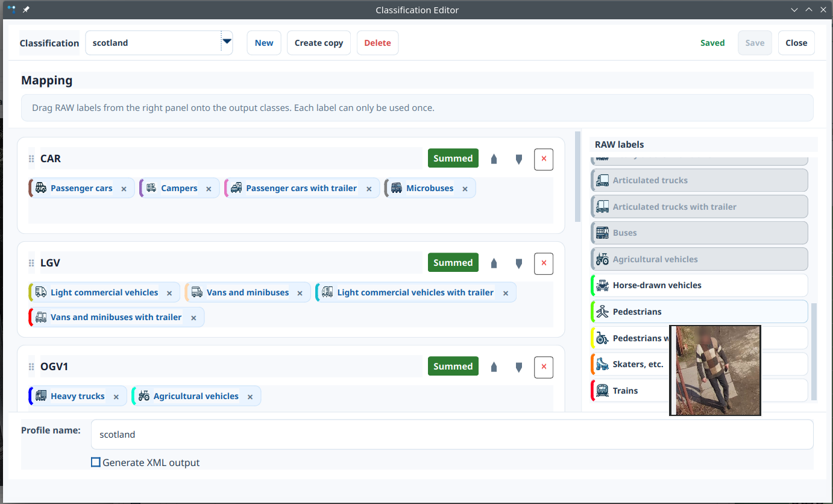Close the Classification Editor via Close button
833x504 pixels.
click(796, 43)
